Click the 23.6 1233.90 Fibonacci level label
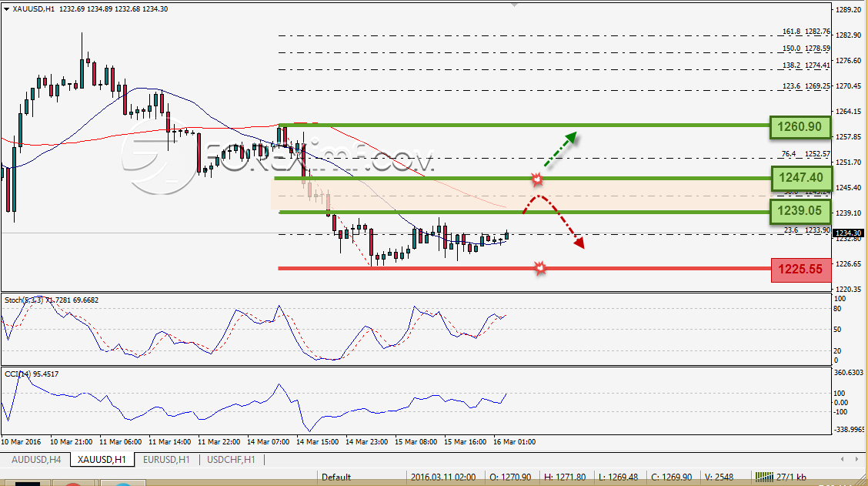868x486 pixels. [x=807, y=230]
